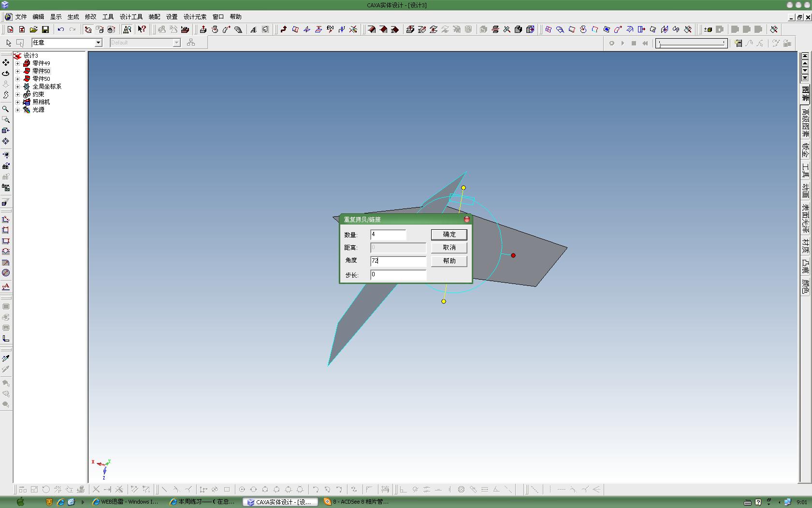The height and width of the screenshot is (508, 812).
Task: Switch to the 动画 catalog tab
Action: click(805, 191)
